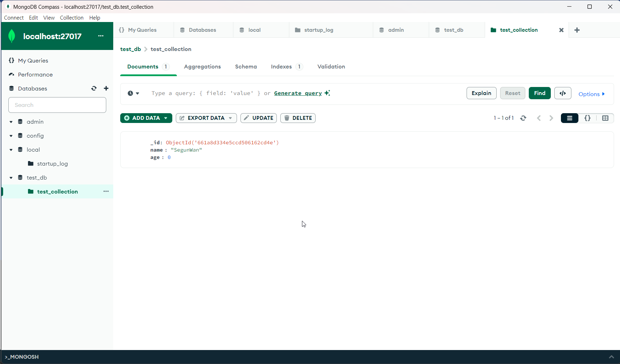The image size is (620, 364).
Task: Go to previous page of documents
Action: [x=539, y=118]
